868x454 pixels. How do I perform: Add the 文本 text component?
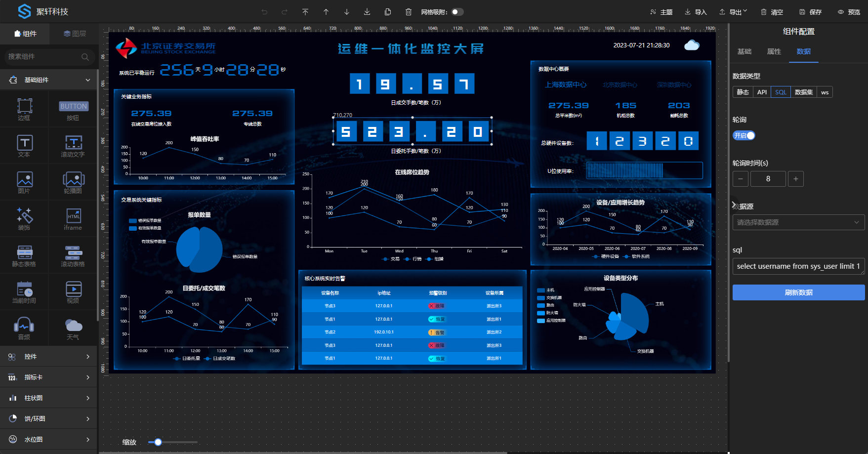pyautogui.click(x=24, y=146)
